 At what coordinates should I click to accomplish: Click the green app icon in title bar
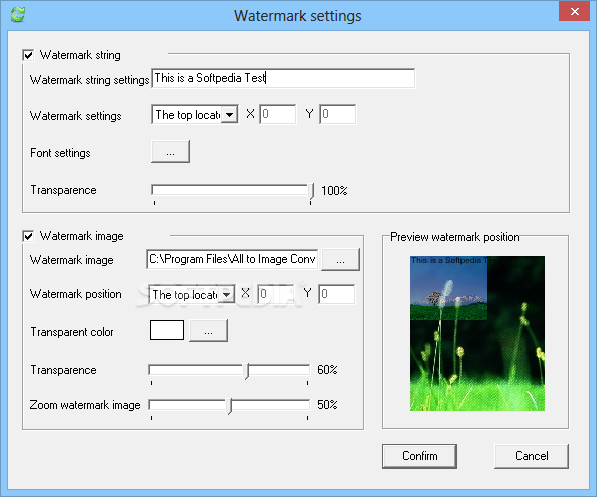(18, 14)
